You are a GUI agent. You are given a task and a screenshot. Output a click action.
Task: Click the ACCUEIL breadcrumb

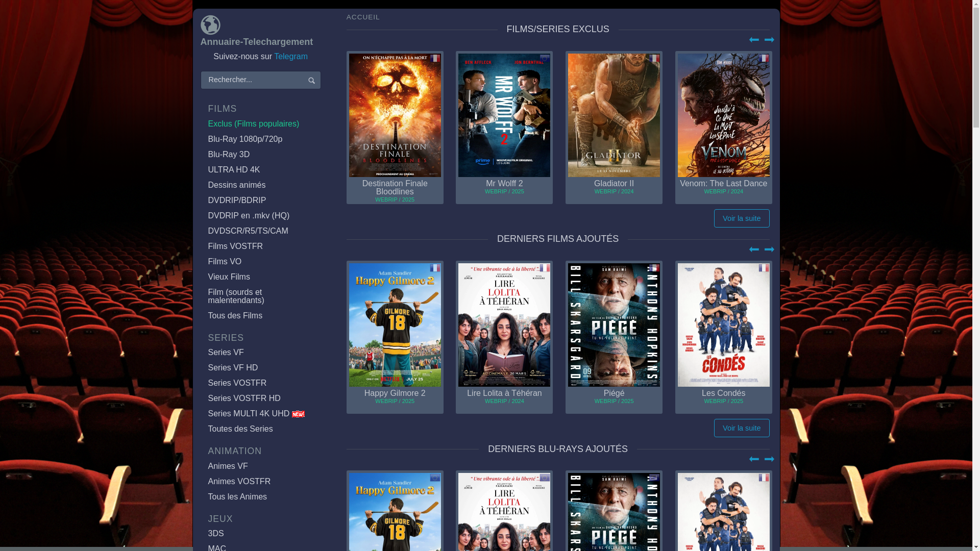[363, 17]
